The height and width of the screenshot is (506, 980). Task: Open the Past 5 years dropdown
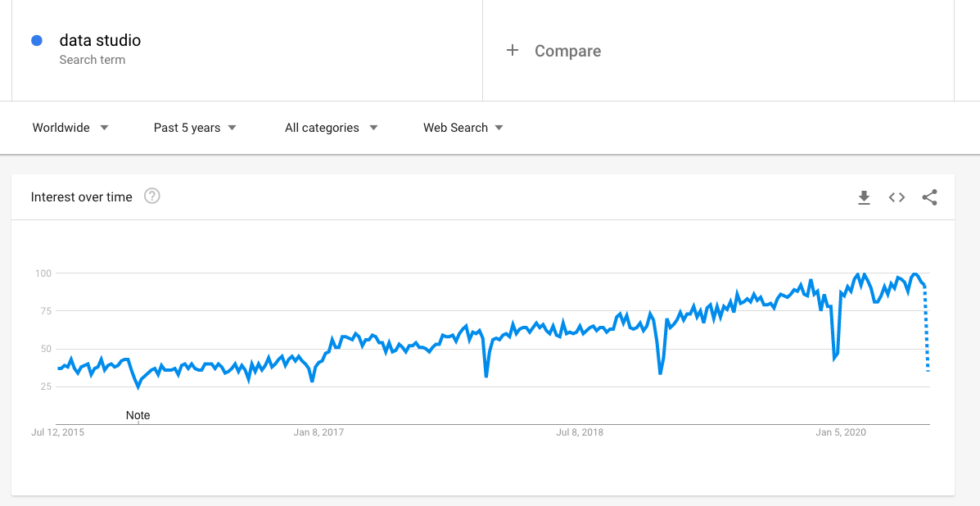coord(195,128)
